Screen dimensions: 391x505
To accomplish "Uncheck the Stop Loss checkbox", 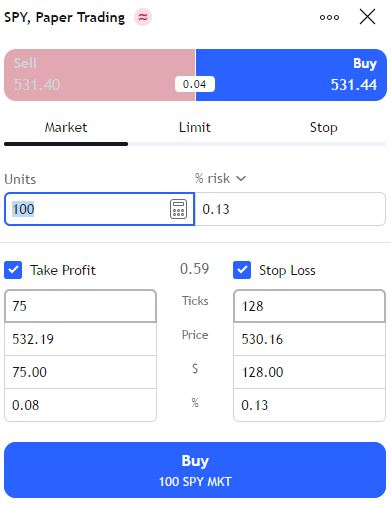I will coord(242,270).
